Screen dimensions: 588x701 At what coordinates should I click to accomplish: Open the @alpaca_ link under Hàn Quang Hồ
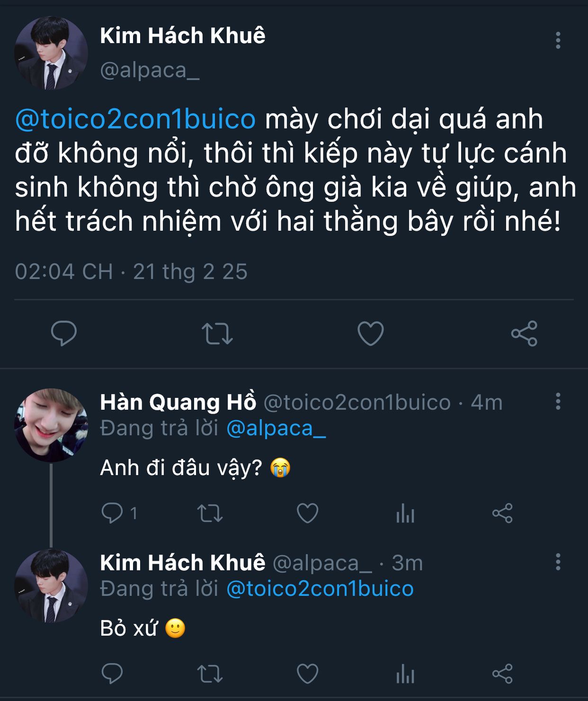[x=276, y=428]
